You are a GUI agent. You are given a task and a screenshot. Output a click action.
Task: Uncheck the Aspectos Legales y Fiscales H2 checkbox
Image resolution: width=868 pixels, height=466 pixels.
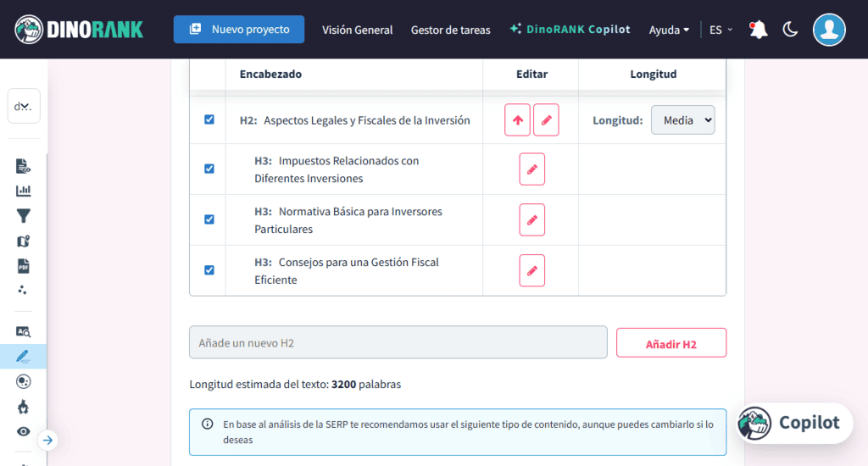click(209, 119)
